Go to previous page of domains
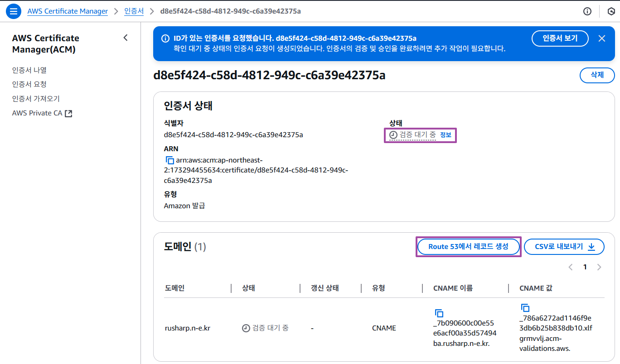Viewport: 620px width, 364px height. pyautogui.click(x=571, y=267)
